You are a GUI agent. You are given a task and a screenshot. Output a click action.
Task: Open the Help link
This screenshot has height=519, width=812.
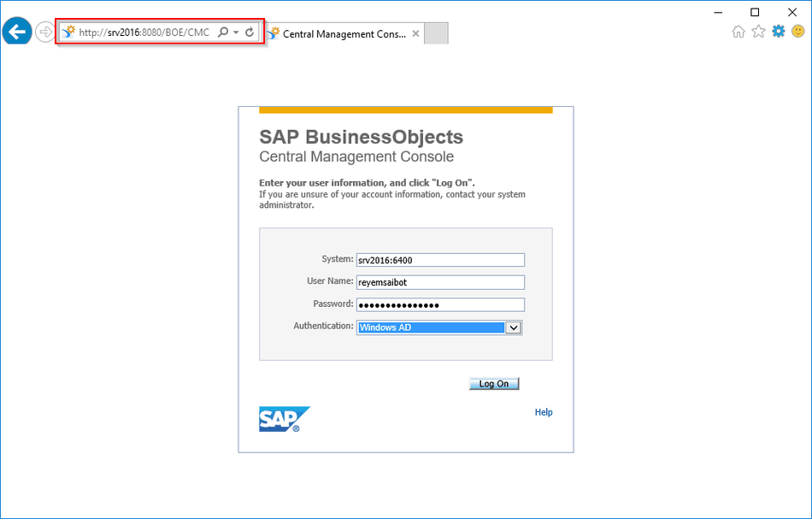click(x=544, y=412)
